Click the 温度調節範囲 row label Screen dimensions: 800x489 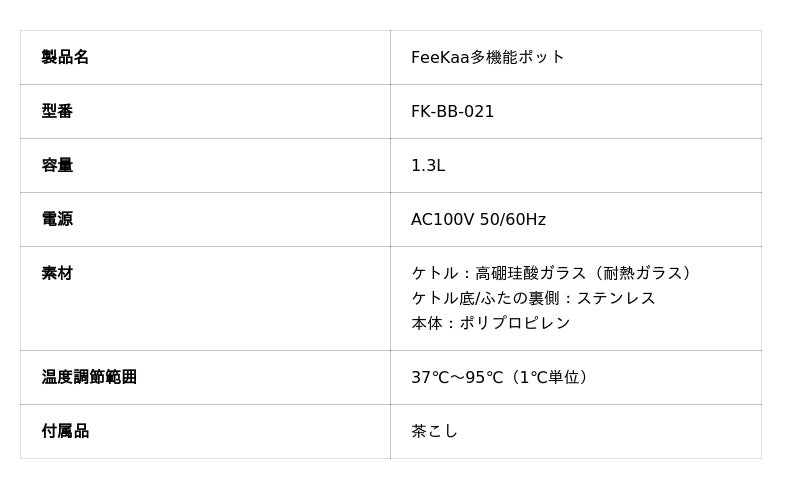89,377
